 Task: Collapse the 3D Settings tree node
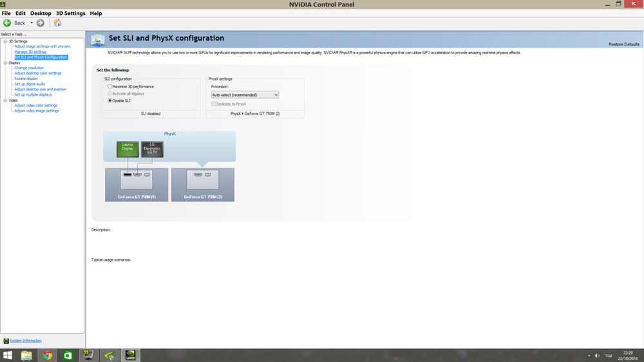point(5,41)
